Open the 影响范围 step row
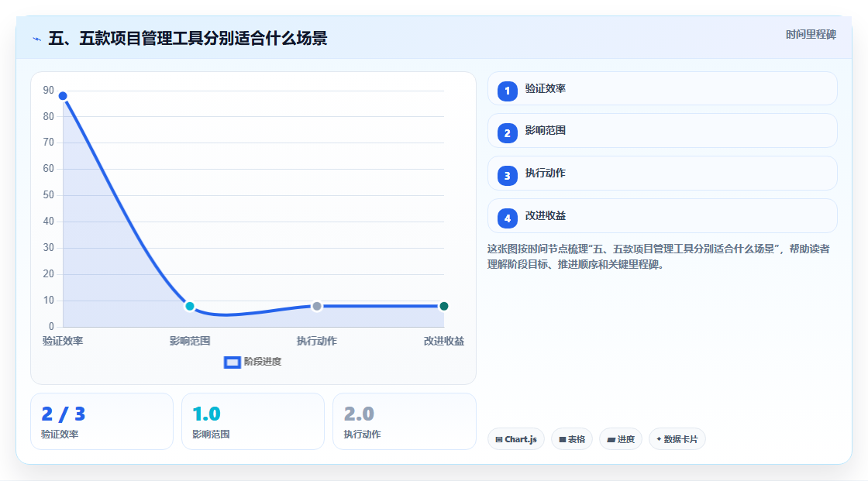This screenshot has height=481, width=868. (662, 131)
